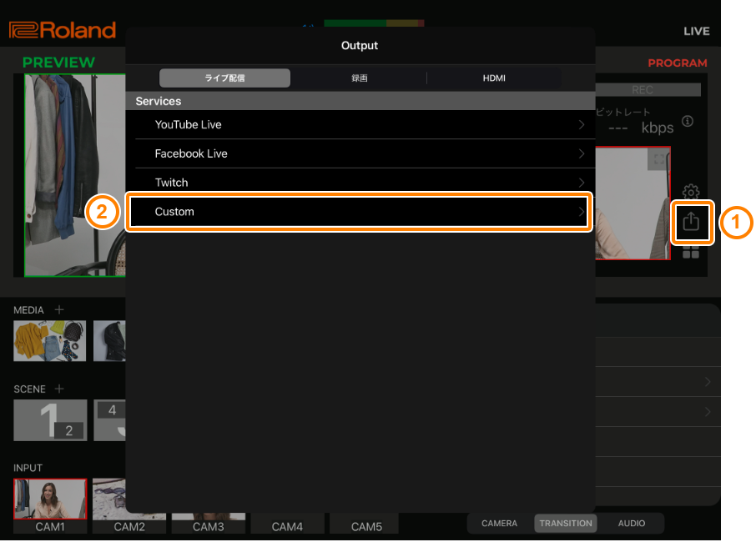Click the ビットレート label
The image size is (756, 542).
point(623,113)
